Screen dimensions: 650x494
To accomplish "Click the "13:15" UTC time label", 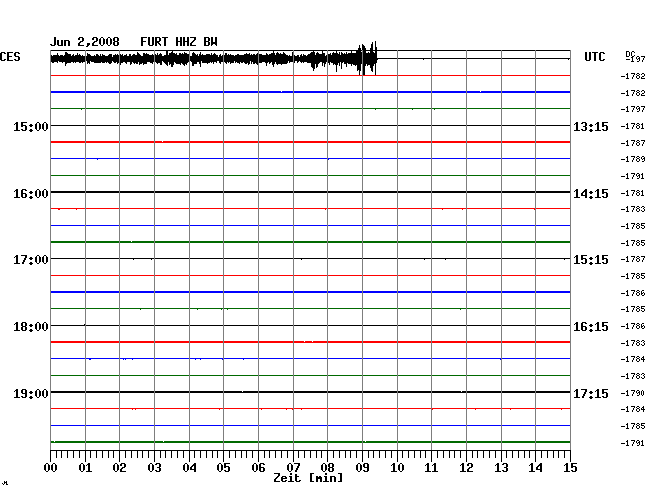I will click(591, 126).
